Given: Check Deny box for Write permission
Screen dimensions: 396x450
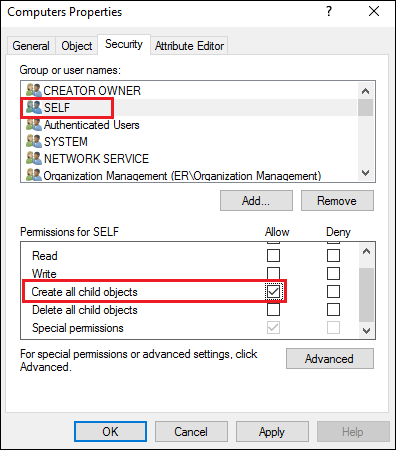Looking at the screenshot, I should point(333,274).
